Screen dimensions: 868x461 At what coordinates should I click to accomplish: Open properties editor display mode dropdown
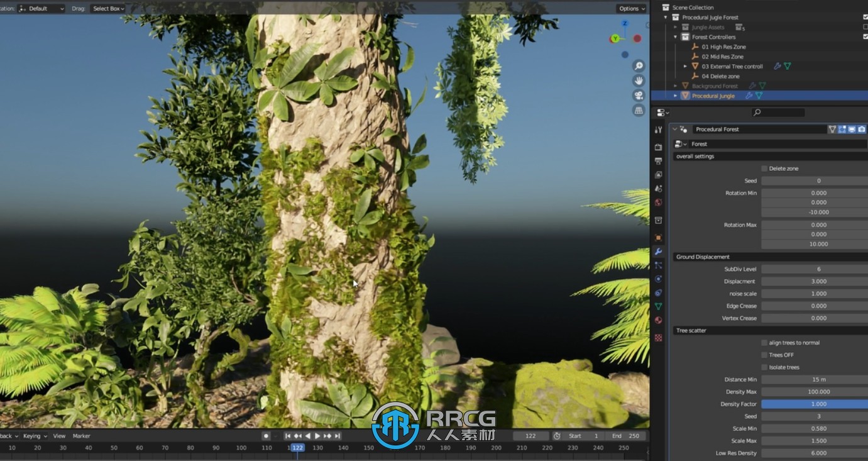click(x=662, y=113)
